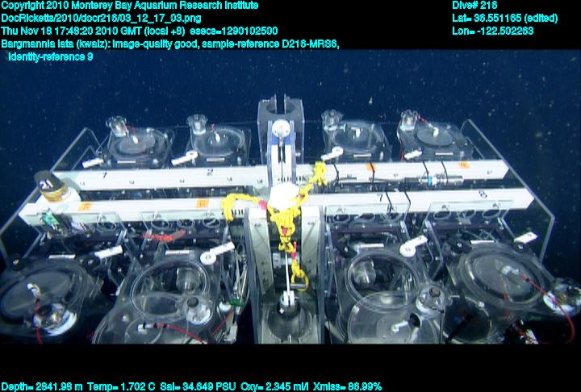Click the brass cylinder on the left rail
The width and height of the screenshot is (581, 392).
[x=54, y=186]
